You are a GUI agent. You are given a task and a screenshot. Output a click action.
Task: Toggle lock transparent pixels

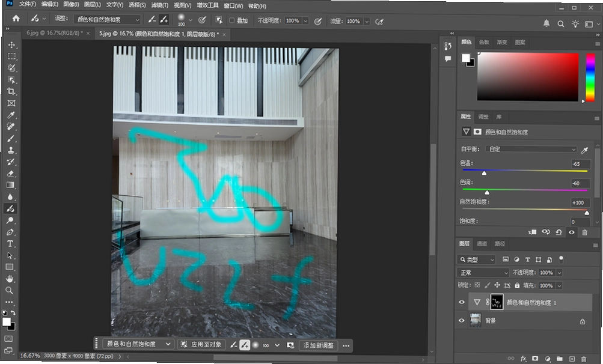(x=477, y=285)
